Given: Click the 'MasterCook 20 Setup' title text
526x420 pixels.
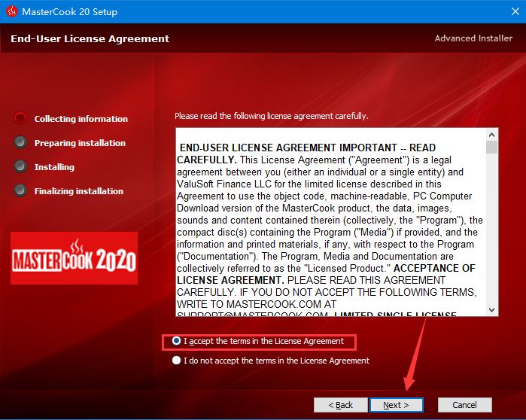Looking at the screenshot, I should 70,12.
